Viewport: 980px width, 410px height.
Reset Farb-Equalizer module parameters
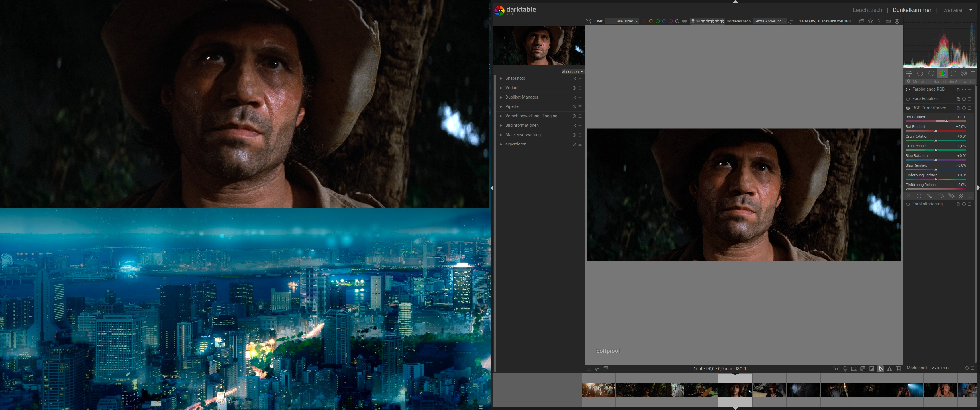pos(964,99)
